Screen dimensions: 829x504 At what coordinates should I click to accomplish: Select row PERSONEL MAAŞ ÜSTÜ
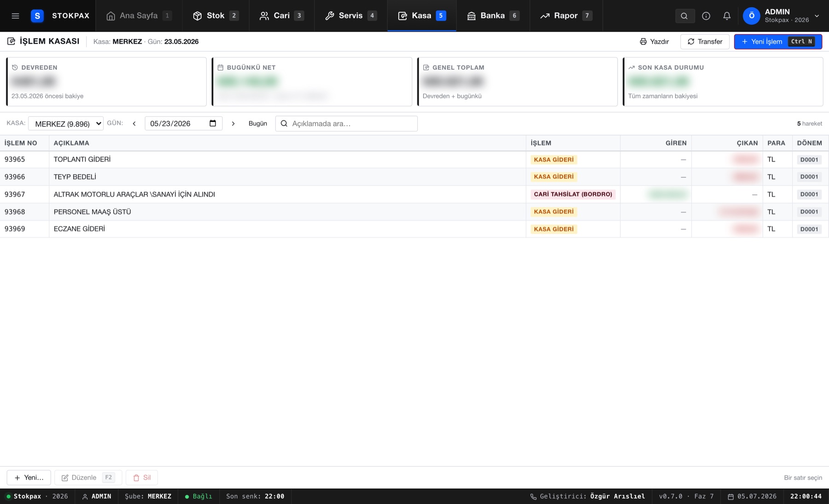pyautogui.click(x=414, y=212)
